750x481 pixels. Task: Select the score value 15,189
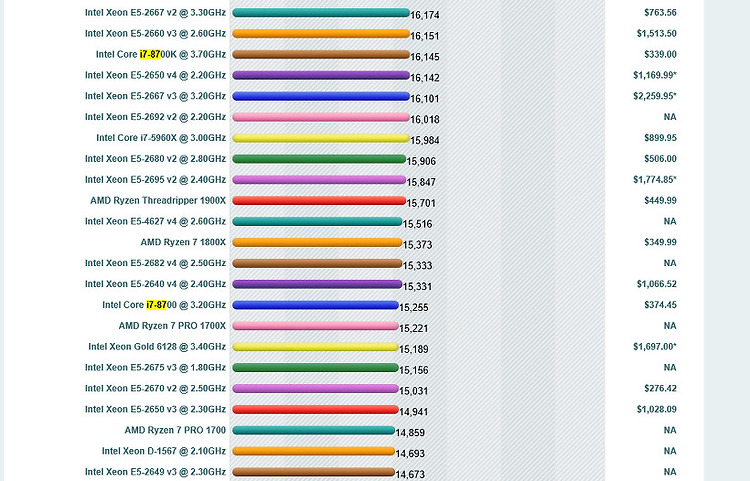[x=414, y=349]
